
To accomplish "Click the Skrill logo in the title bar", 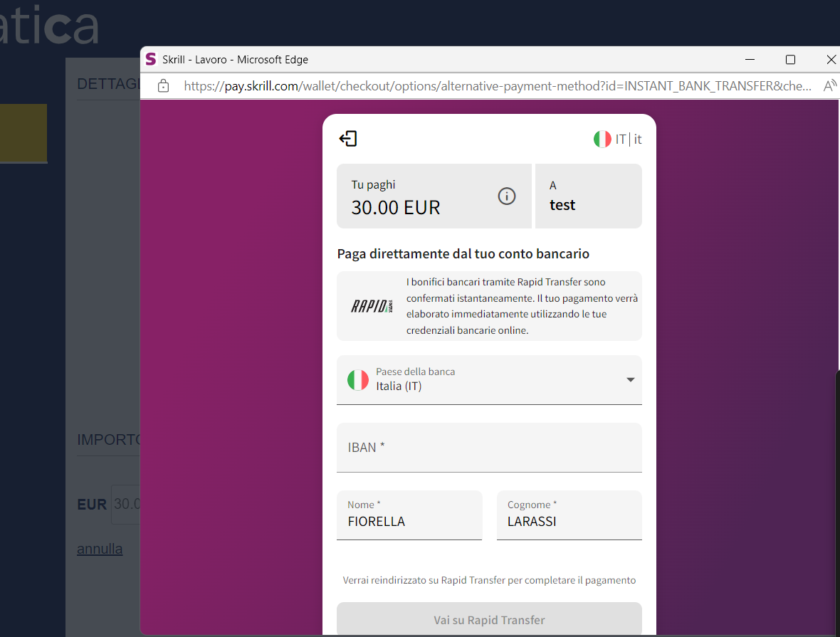I will coord(151,60).
